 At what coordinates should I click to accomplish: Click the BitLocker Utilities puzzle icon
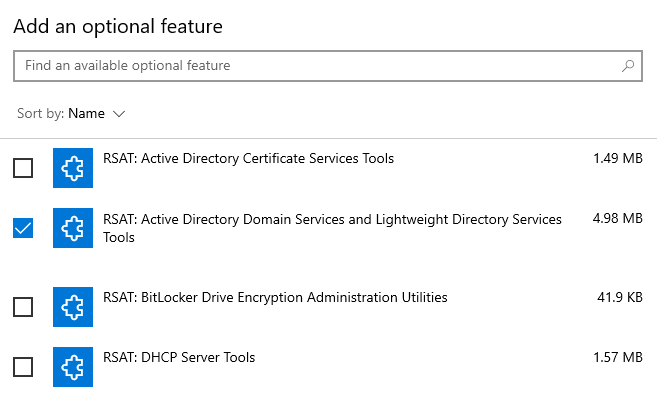click(73, 307)
